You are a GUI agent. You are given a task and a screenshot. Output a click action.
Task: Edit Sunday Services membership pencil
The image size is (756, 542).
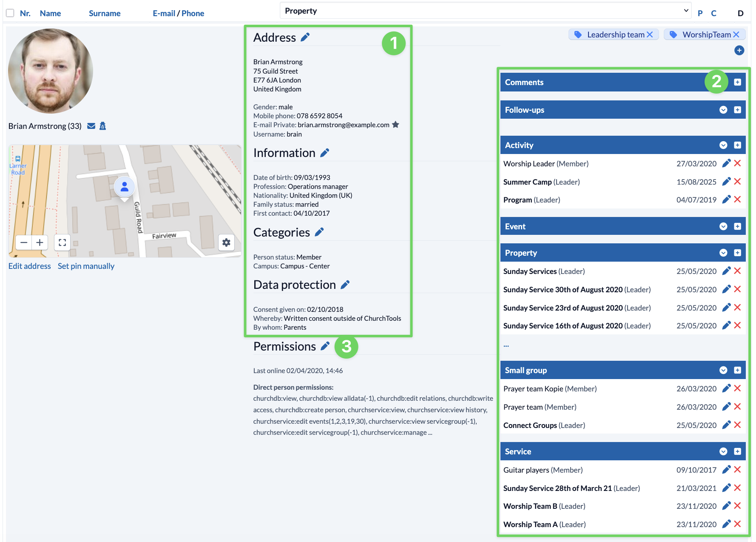(726, 271)
